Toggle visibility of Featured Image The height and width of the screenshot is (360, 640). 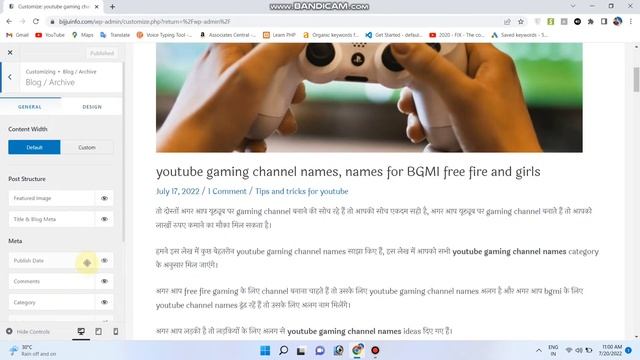coord(104,198)
